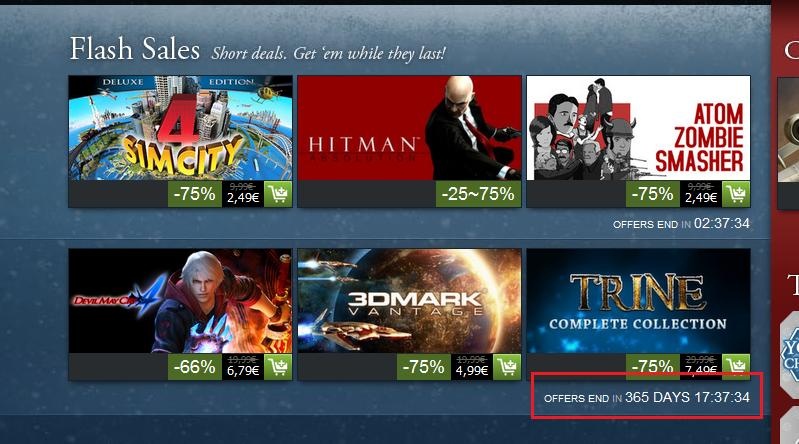The width and height of the screenshot is (799, 444).
Task: Click the 365 DAYS offer countdown timer
Action: [x=687, y=397]
